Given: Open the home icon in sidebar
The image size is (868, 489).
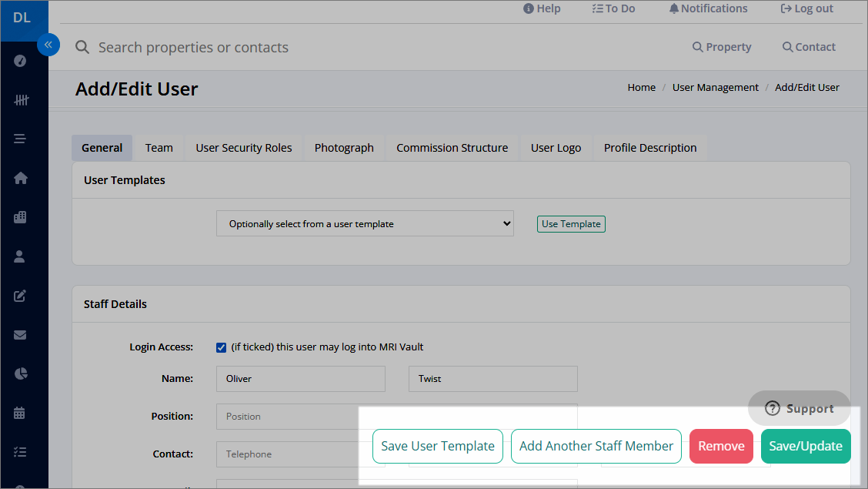Looking at the screenshot, I should [x=21, y=178].
